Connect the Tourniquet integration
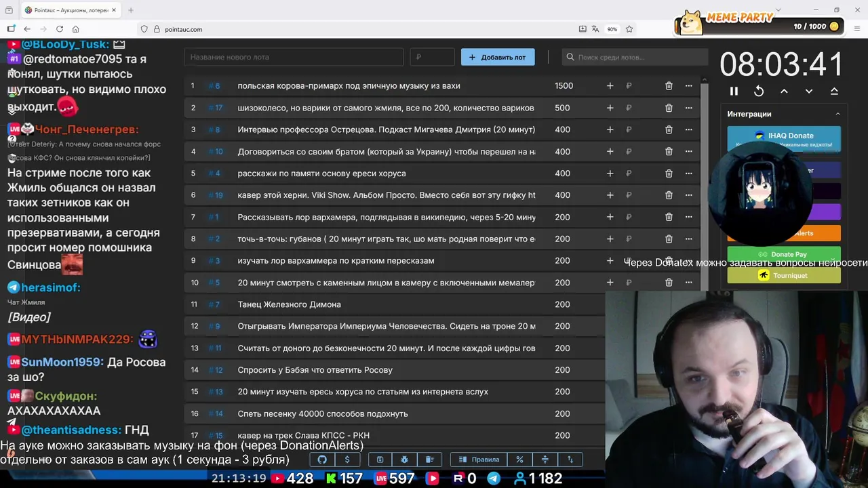868x488 pixels. pos(784,275)
